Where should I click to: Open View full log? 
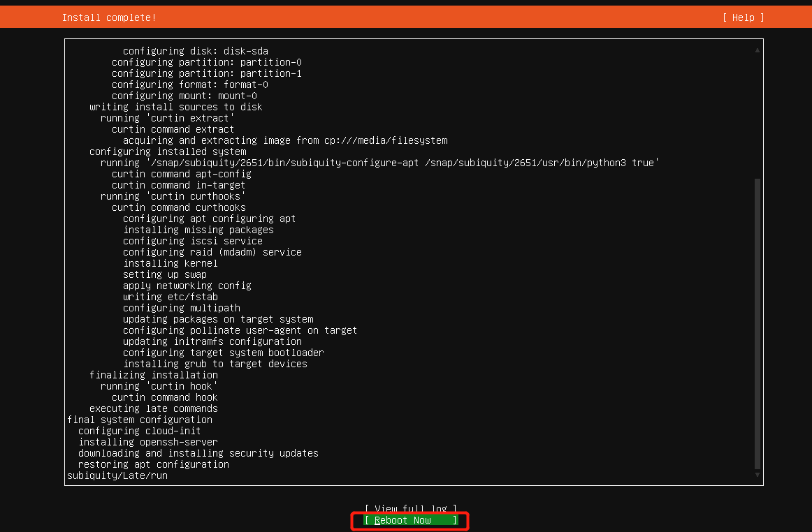pos(409,508)
